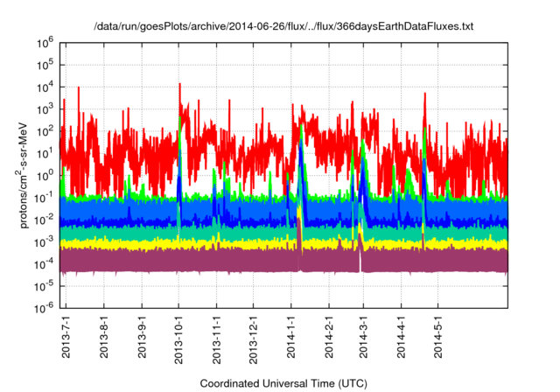
Task: Click the 10^3 y-axis tick label
Action: [x=45, y=110]
